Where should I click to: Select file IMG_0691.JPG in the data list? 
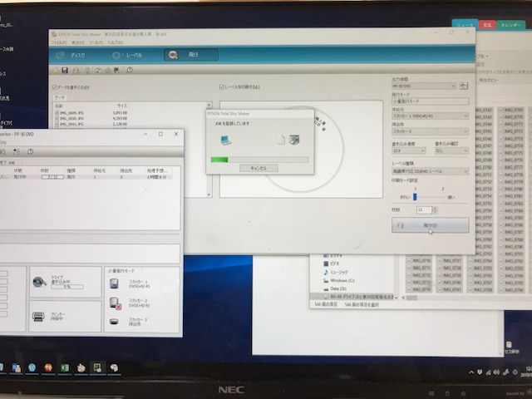coord(70,124)
